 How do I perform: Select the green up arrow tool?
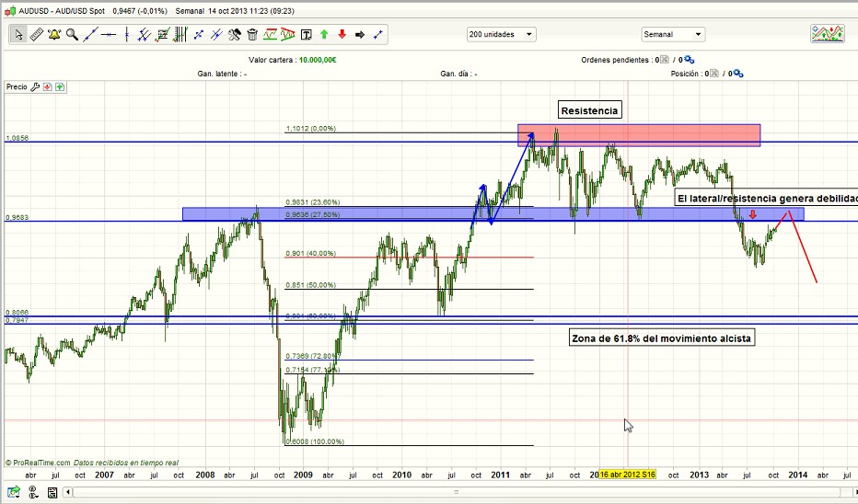point(324,34)
